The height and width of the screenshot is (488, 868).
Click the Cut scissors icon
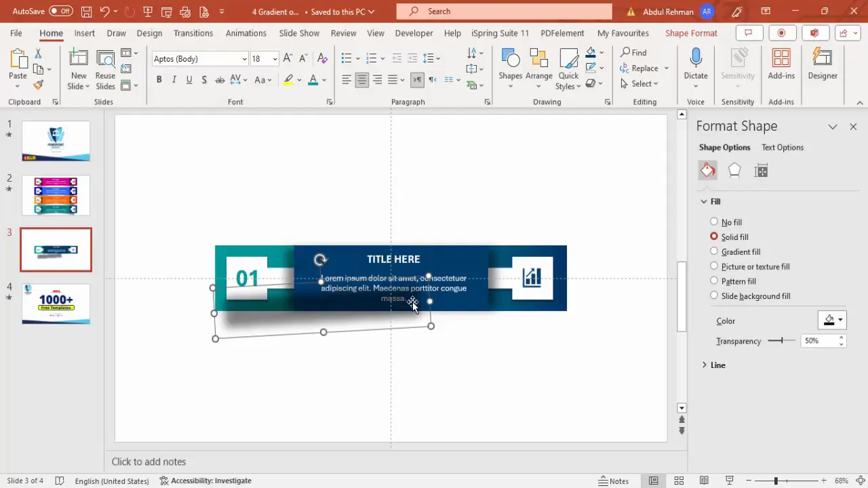38,53
